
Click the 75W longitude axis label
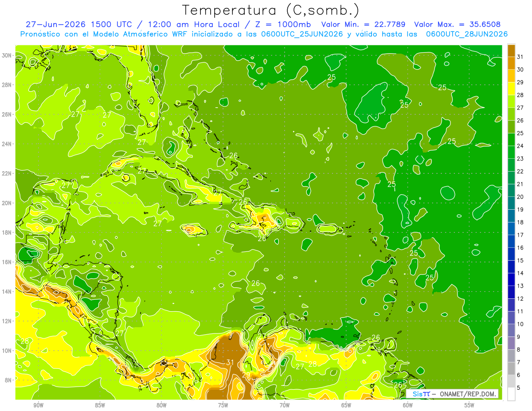pyautogui.click(x=223, y=405)
